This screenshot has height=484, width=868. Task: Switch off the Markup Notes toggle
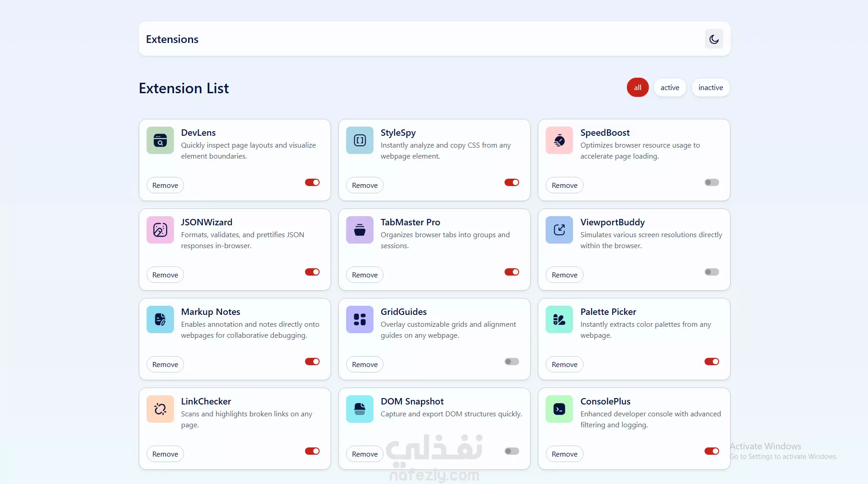point(312,362)
